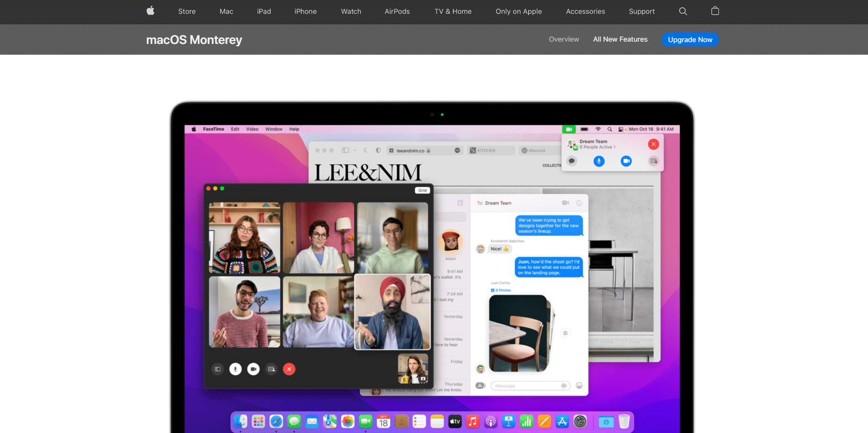
Task: Switch the FaceTime layout with the Grid button
Action: (422, 190)
